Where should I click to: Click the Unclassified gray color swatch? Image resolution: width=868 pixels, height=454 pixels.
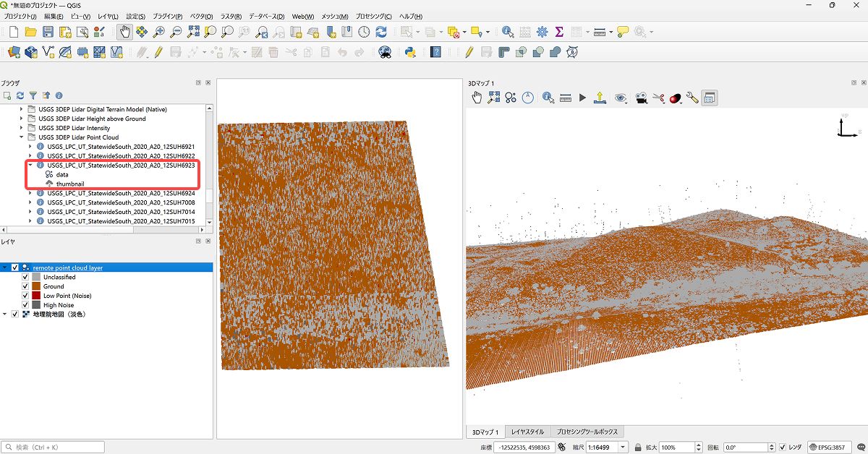pos(36,277)
